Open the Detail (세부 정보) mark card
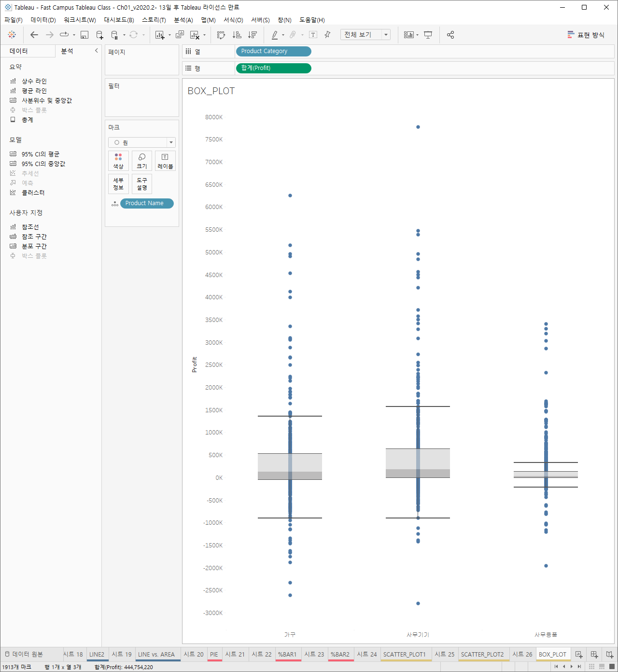 point(118,184)
